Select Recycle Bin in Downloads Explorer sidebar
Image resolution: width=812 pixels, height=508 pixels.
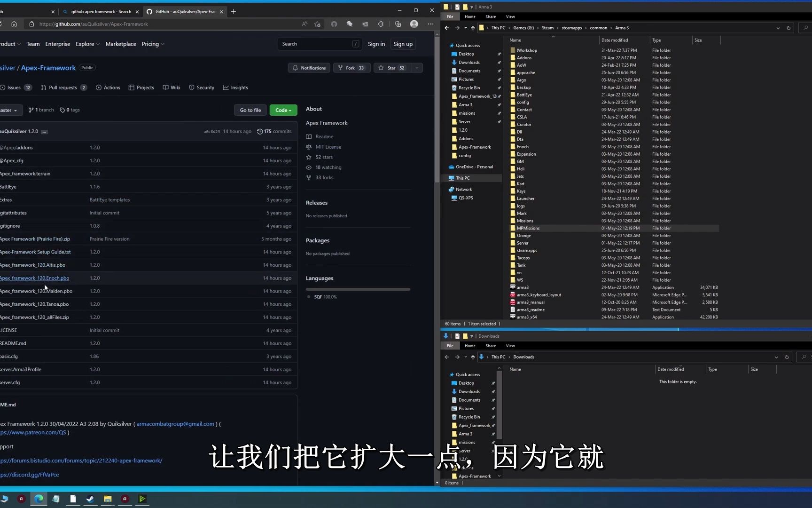click(469, 417)
